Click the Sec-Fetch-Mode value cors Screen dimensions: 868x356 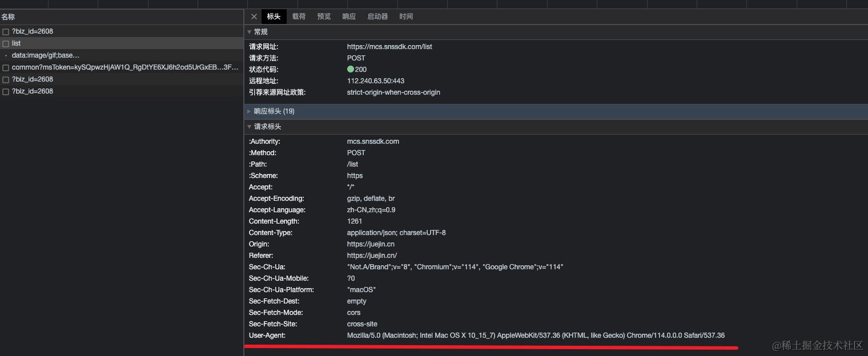354,313
